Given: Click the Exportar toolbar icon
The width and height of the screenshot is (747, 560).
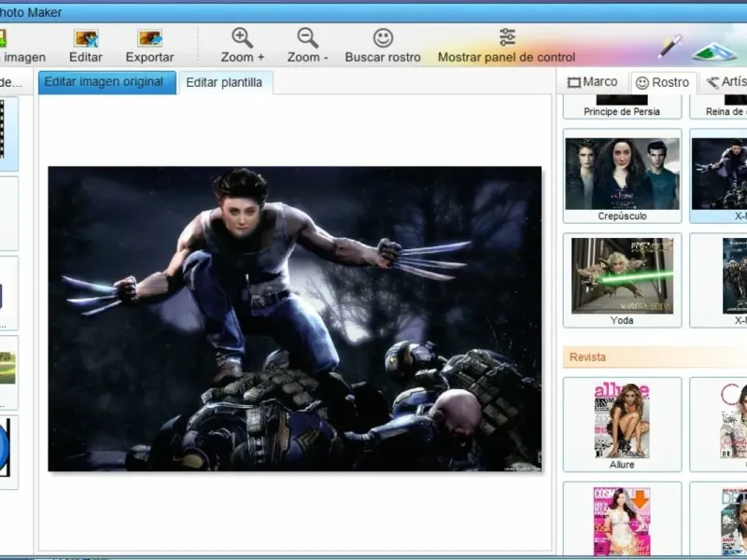Looking at the screenshot, I should (149, 38).
